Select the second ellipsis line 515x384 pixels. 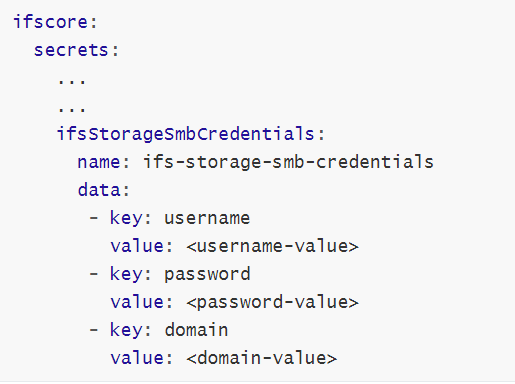pyautogui.click(x=72, y=109)
